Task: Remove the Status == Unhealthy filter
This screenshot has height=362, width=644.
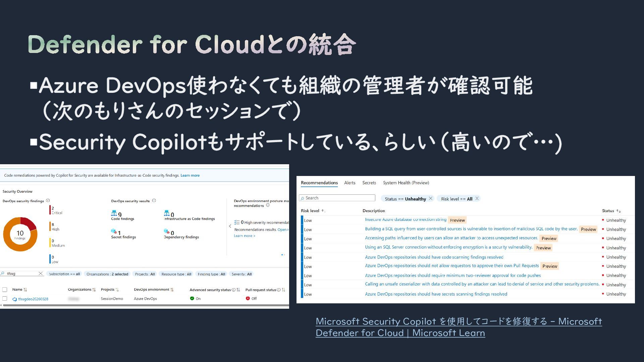Action: [x=431, y=198]
